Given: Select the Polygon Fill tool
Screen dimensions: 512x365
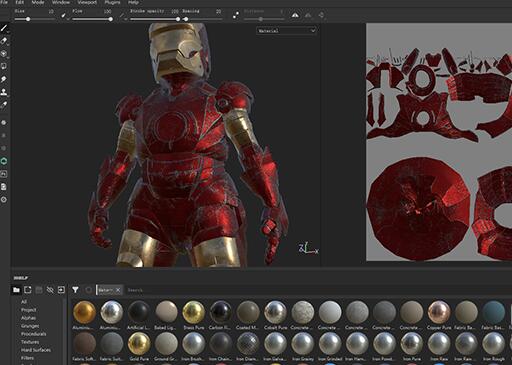Looking at the screenshot, I should (4, 66).
